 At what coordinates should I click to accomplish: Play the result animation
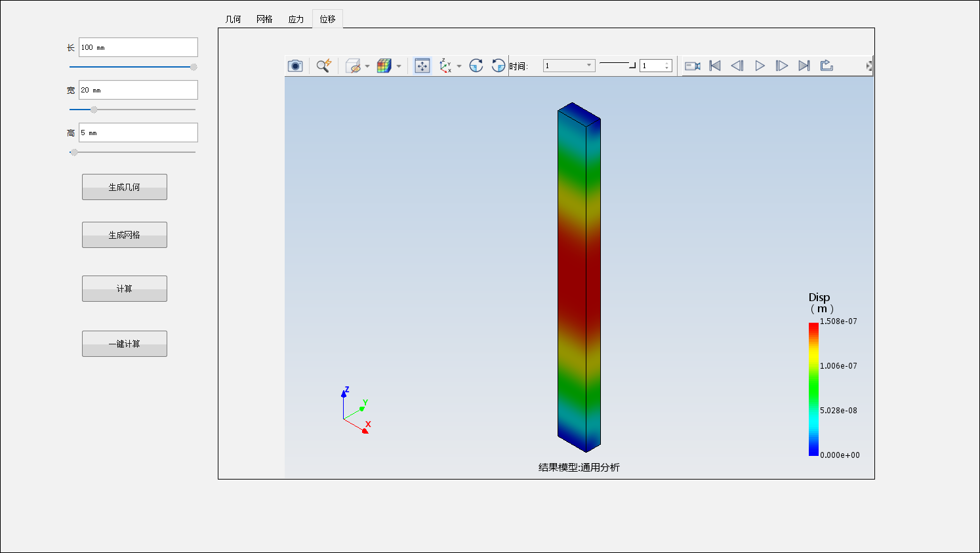pos(760,66)
